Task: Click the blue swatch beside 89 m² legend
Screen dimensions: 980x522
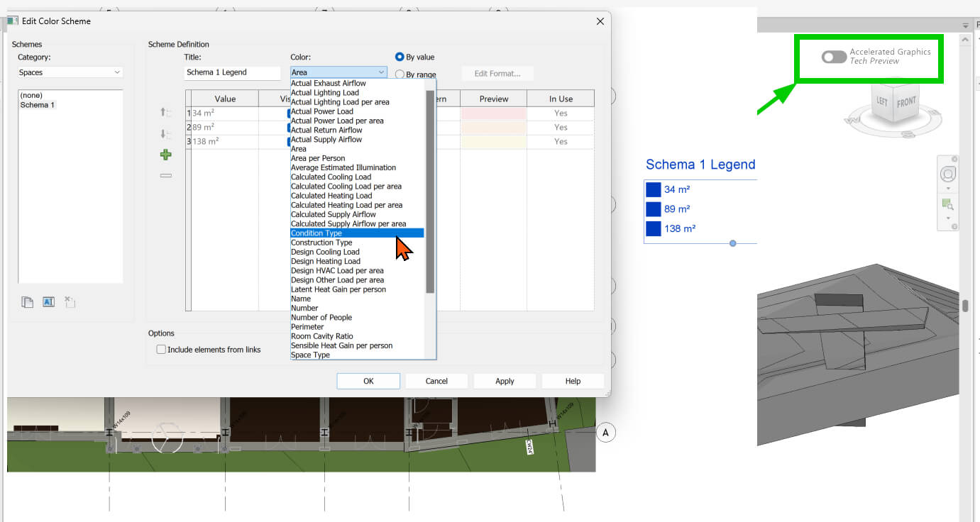Action: (x=654, y=209)
